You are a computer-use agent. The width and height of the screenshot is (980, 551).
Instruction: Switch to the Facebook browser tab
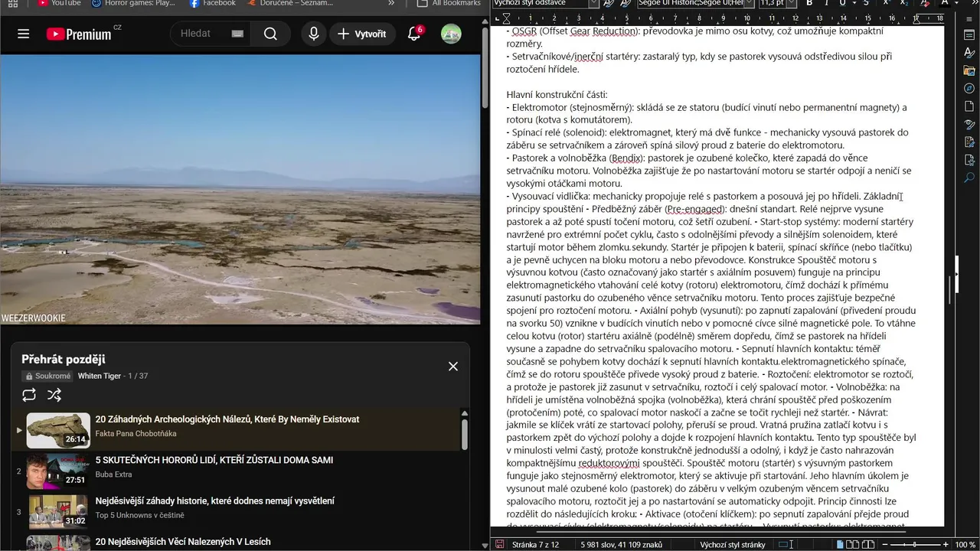213,4
